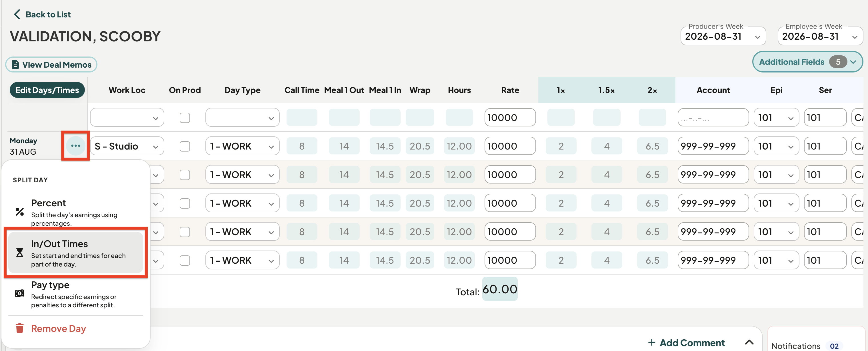Open the empty Work Loc dropdown in top row
Screen dimensions: 868x351
pyautogui.click(x=127, y=118)
